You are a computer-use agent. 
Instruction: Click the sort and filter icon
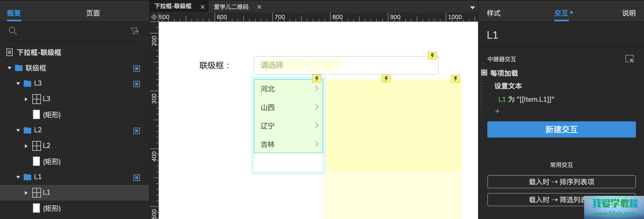tap(134, 31)
